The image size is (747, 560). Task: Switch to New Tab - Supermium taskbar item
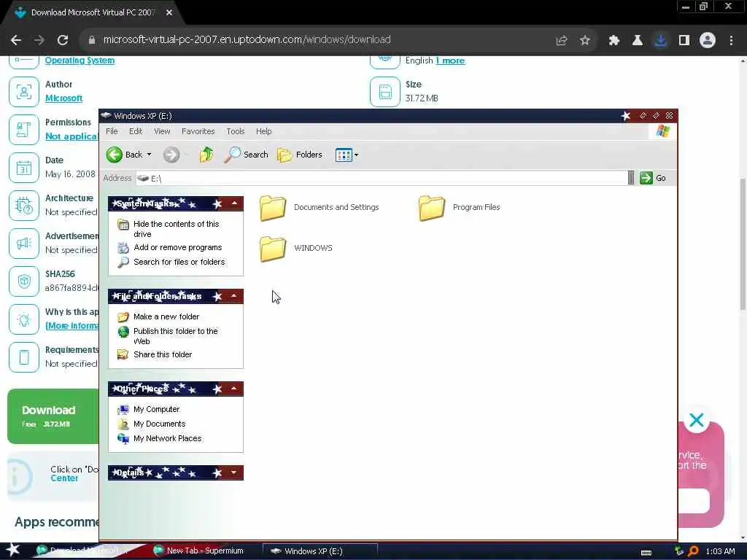(198, 551)
